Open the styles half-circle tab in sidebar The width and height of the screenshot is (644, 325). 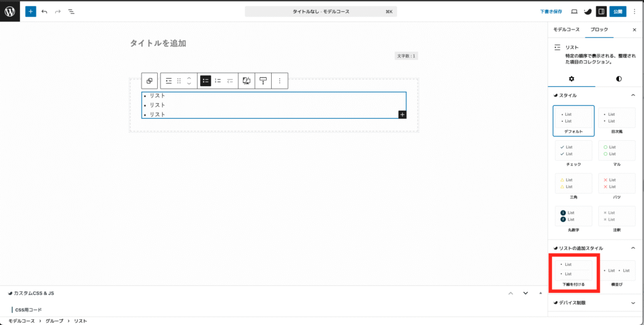pos(619,79)
